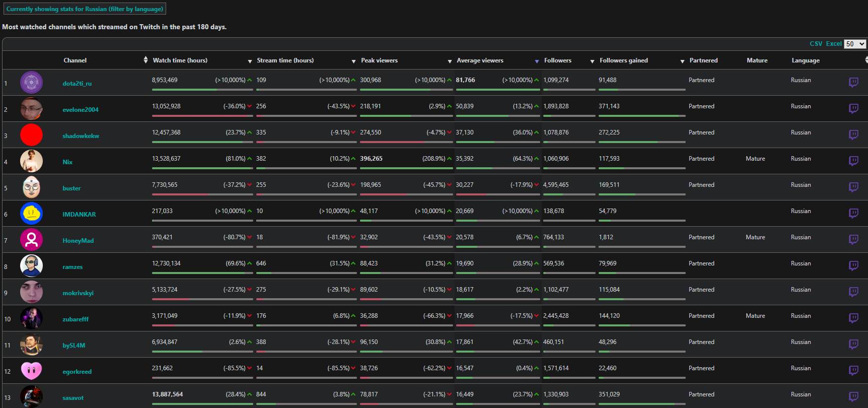Open dota2ti_ru channel link

point(77,84)
